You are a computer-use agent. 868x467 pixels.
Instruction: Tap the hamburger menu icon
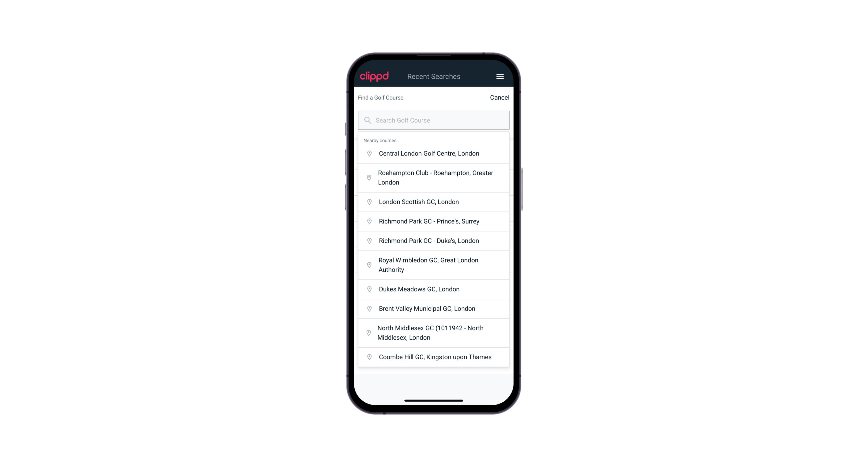point(500,76)
